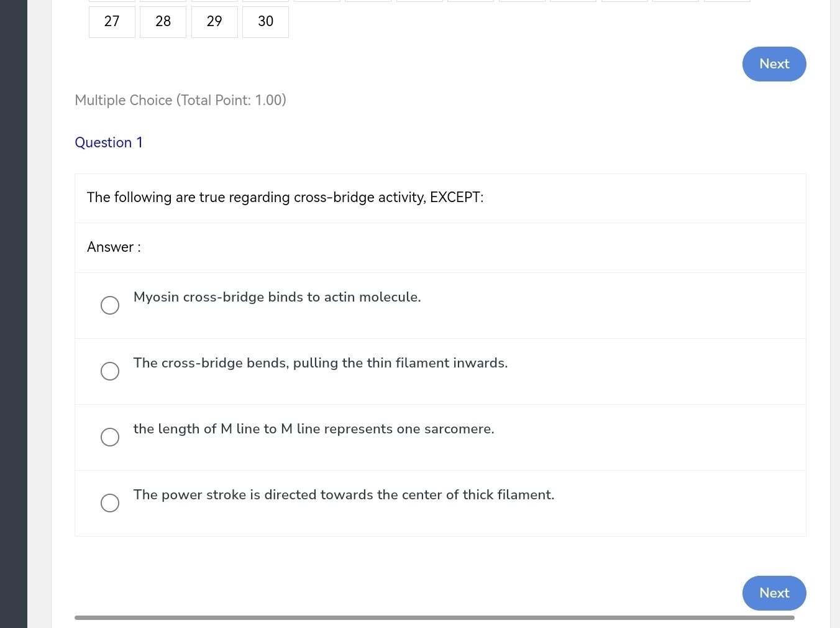840x628 pixels.
Task: Click 'Myosin cross-bridge binds to actin molecule' text
Action: tap(277, 297)
